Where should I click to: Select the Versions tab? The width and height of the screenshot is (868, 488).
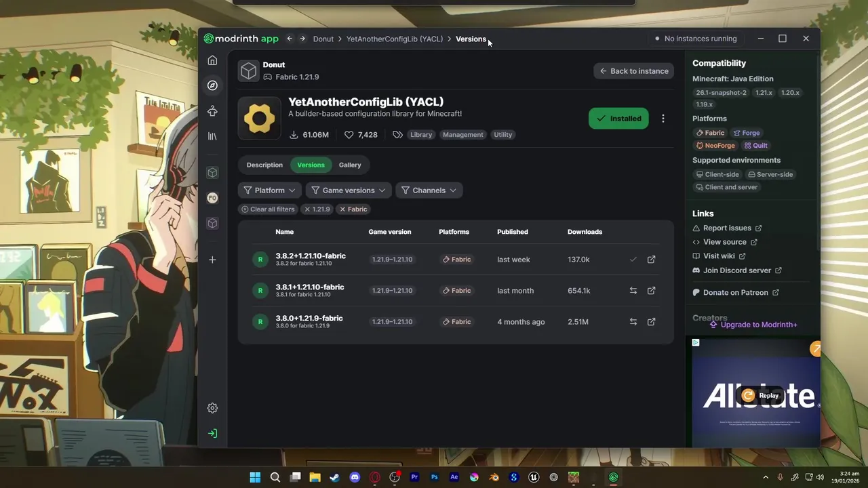pyautogui.click(x=311, y=165)
